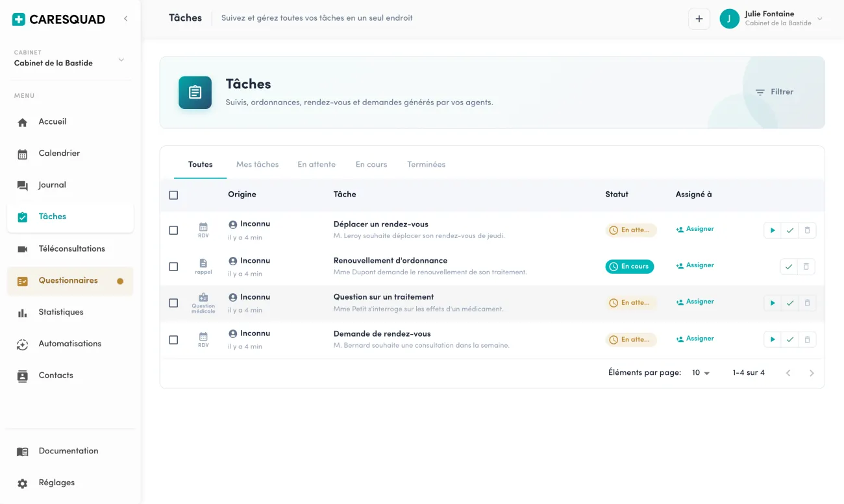844x504 pixels.
Task: Start the Déplacer un rendez-vous task
Action: click(x=772, y=230)
